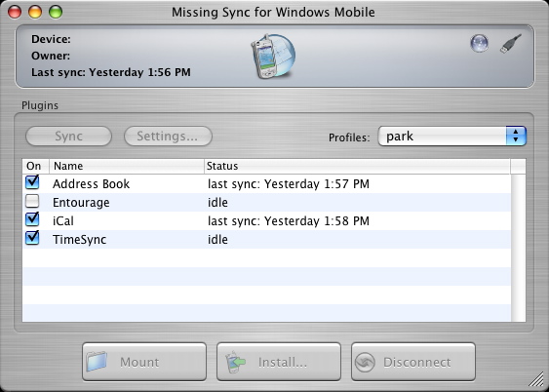This screenshot has height=392, width=549.
Task: Click the On column header
Action: click(36, 166)
